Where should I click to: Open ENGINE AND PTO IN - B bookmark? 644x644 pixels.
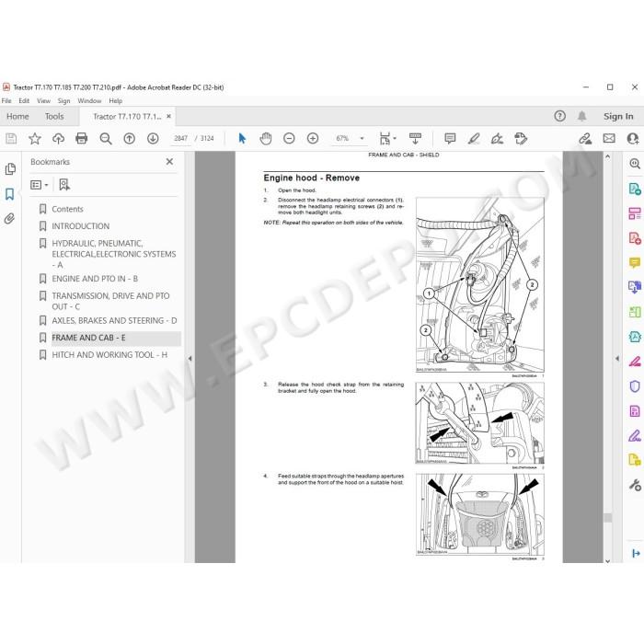(x=95, y=279)
